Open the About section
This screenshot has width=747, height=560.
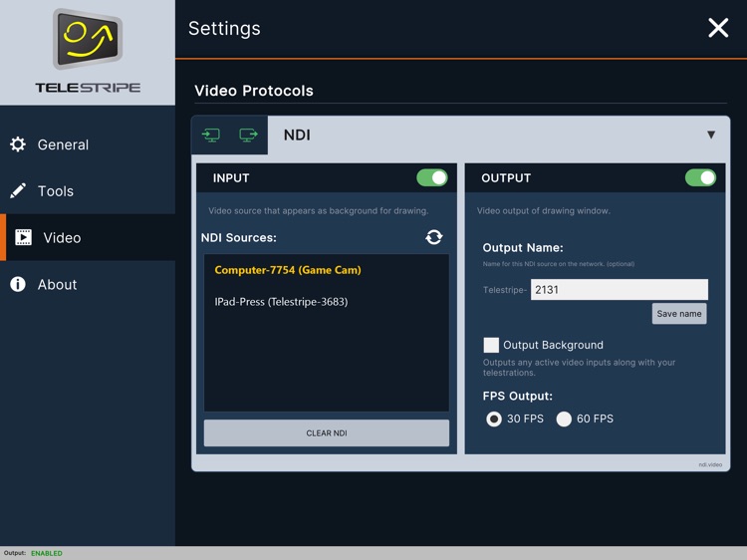tap(88, 284)
